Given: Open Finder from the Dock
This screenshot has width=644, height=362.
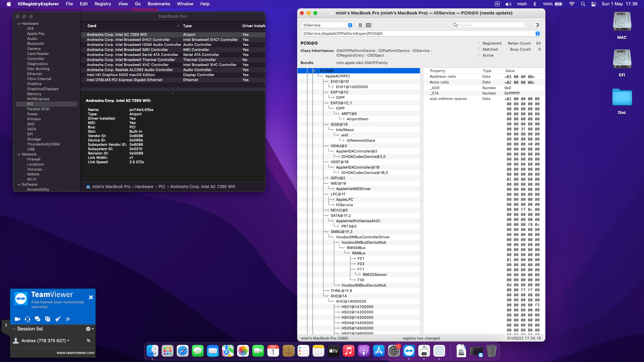Looking at the screenshot, I should pos(153,351).
